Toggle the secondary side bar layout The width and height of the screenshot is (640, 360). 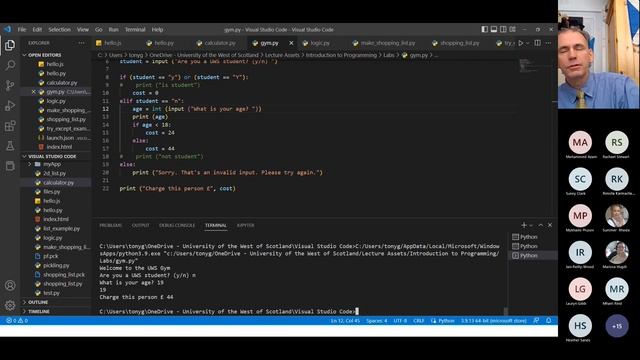pos(503,29)
